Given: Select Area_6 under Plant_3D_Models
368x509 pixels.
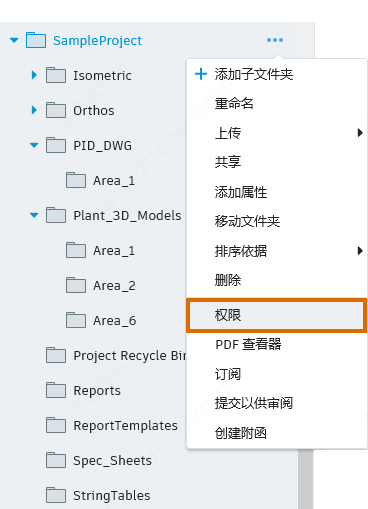Looking at the screenshot, I should (115, 321).
